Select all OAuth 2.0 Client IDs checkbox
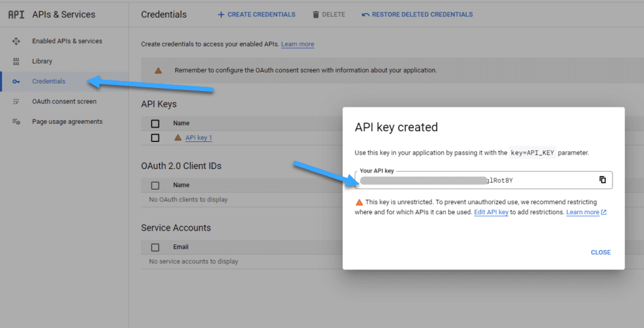 click(155, 185)
